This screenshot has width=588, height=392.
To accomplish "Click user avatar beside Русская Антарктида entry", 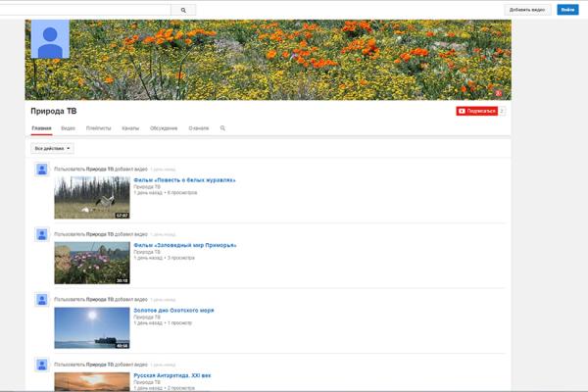I will point(42,365).
